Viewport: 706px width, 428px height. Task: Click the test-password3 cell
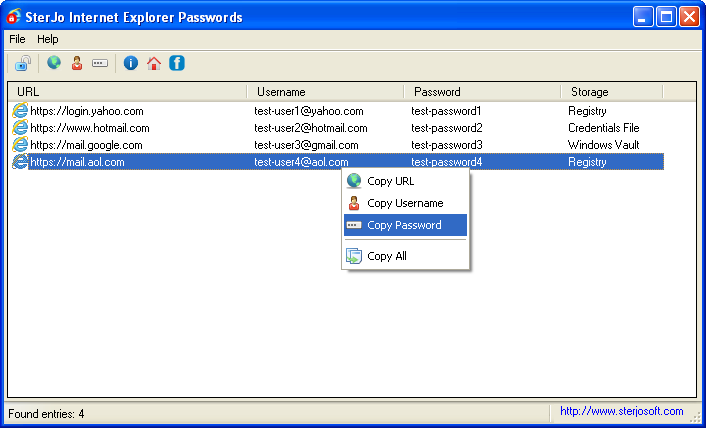pyautogui.click(x=447, y=145)
